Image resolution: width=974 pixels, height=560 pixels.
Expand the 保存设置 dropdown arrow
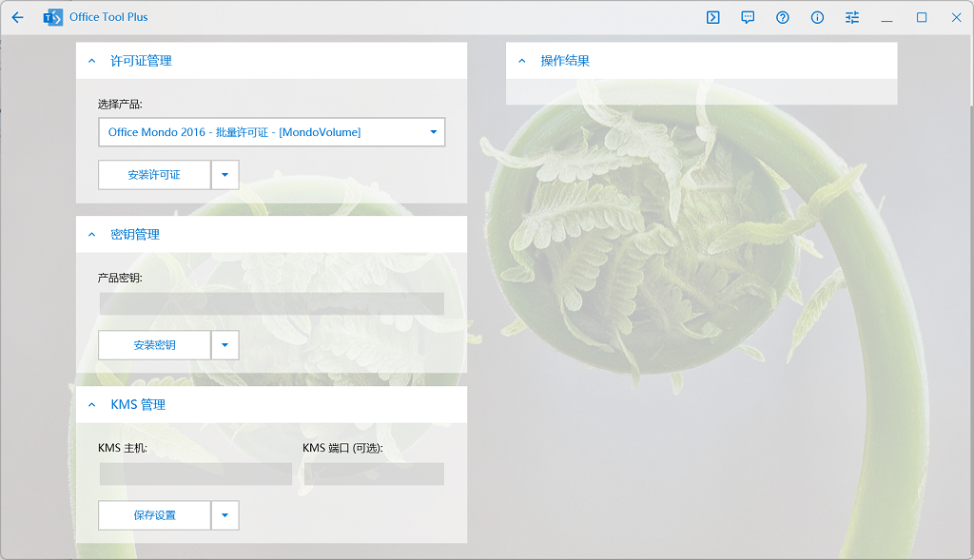tap(224, 515)
